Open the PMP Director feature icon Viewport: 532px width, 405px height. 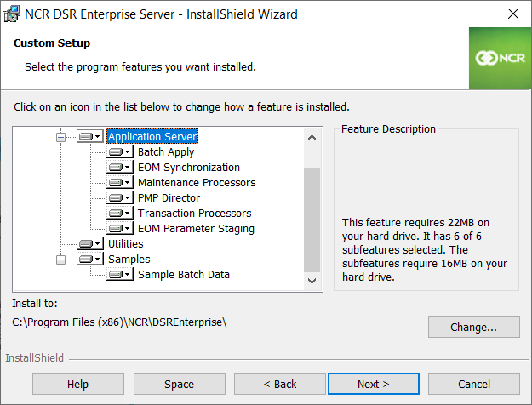tap(120, 198)
